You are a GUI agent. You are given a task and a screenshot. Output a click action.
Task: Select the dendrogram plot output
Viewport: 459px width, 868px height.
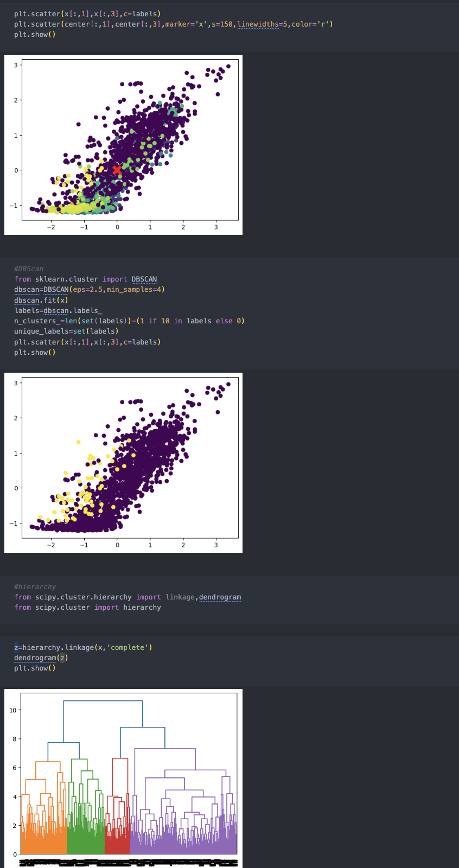(123, 778)
